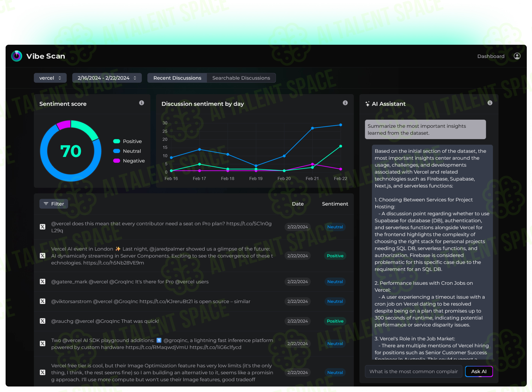This screenshot has width=532, height=392.
Task: Click X icon on 'That was quick!' post
Action: [x=43, y=321]
